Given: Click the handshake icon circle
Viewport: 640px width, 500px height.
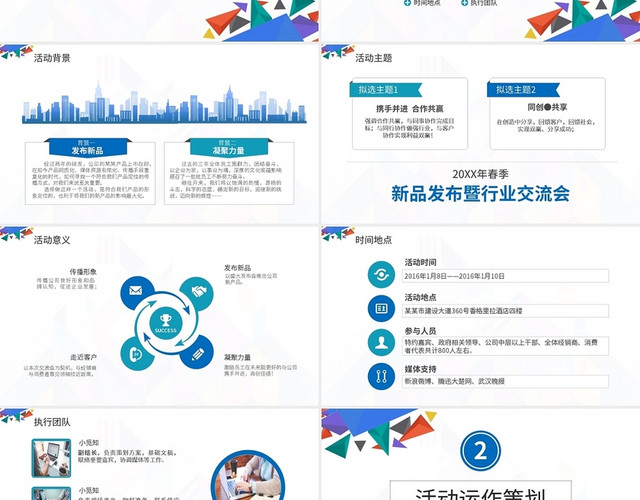Looking at the screenshot, I should [x=198, y=293].
